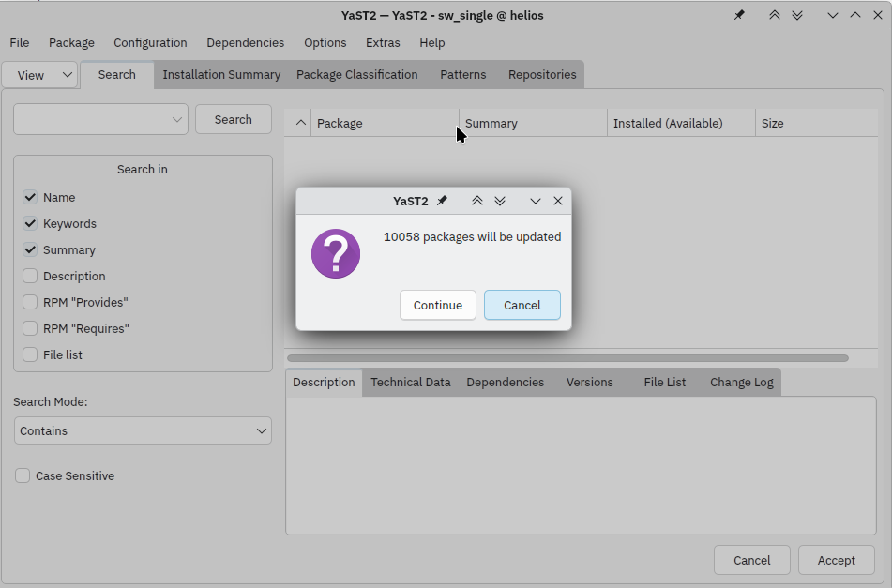Select the File List tab
Screen dimensions: 892x588
[664, 382]
